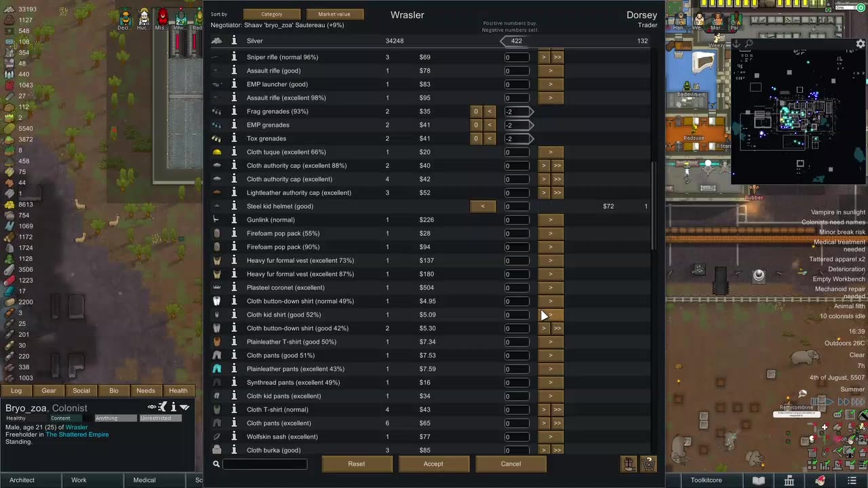Screen dimensions: 868x488
Task: Click the gift mode icon
Action: 629,464
